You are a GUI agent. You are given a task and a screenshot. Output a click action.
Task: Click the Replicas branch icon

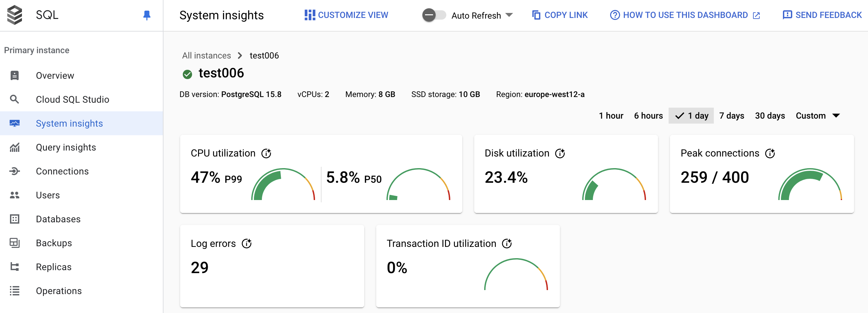click(15, 267)
